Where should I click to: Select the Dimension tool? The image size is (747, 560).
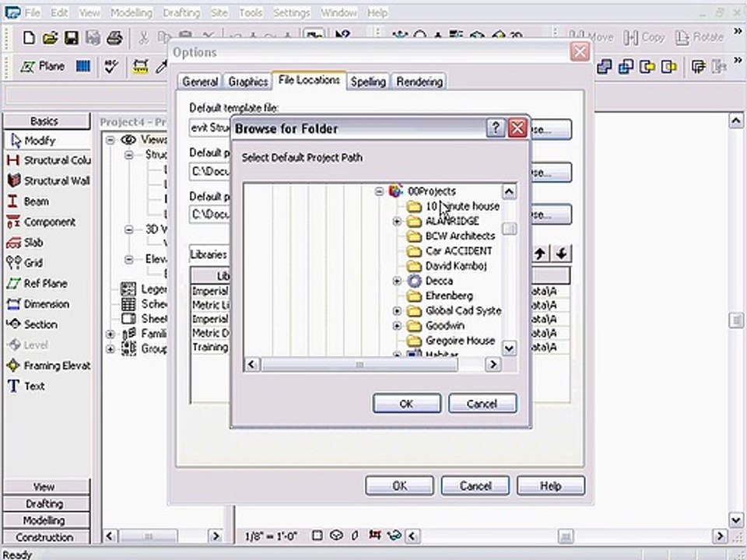coord(37,304)
